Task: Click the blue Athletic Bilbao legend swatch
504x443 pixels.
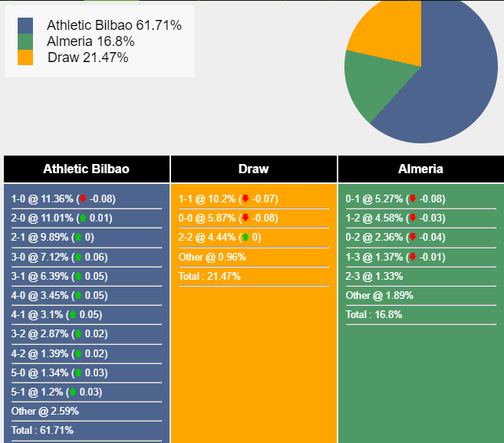Action: pyautogui.click(x=25, y=26)
